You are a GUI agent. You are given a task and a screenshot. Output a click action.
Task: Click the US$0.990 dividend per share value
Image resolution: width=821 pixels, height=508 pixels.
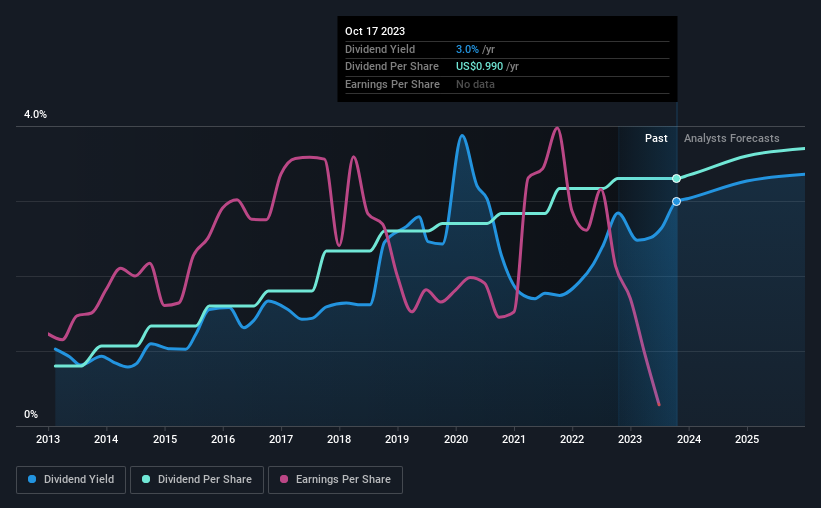479,67
